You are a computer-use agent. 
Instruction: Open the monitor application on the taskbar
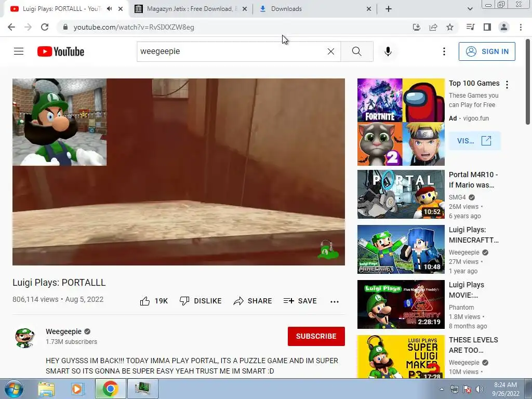pos(142,389)
